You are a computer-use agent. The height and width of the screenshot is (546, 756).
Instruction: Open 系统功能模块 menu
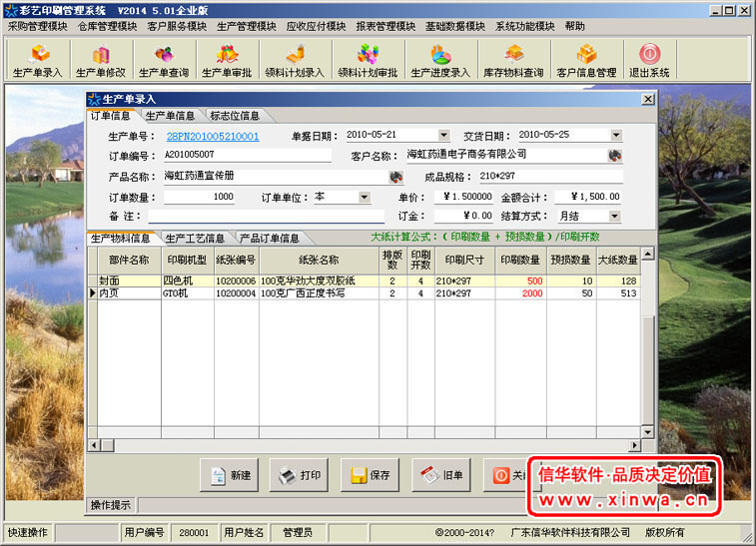point(524,27)
